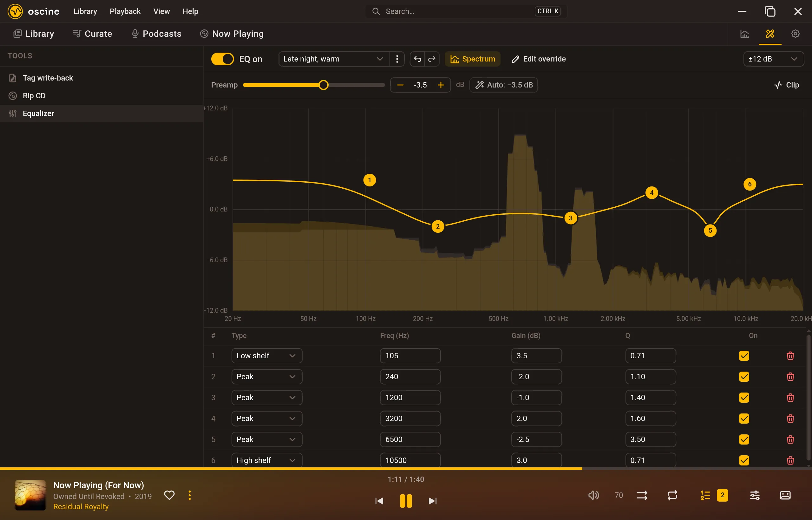Viewport: 812px width, 520px height.
Task: Focus the Search field
Action: pyautogui.click(x=466, y=11)
